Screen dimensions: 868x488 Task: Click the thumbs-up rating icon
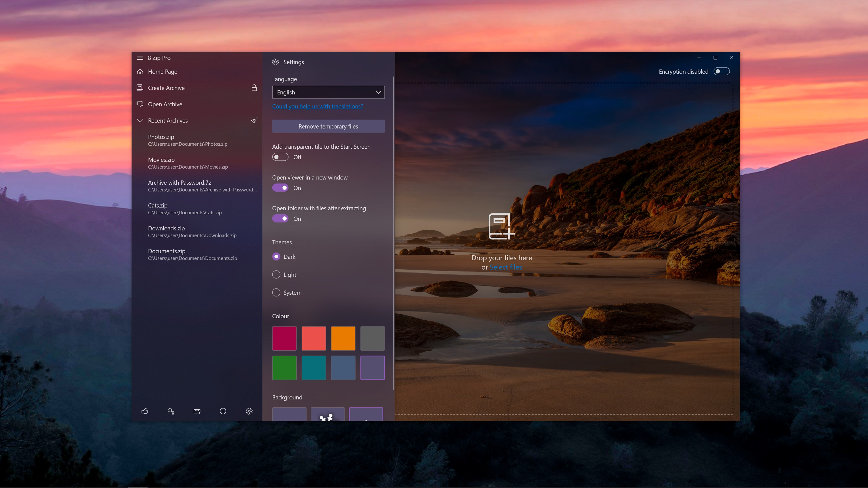coord(145,411)
